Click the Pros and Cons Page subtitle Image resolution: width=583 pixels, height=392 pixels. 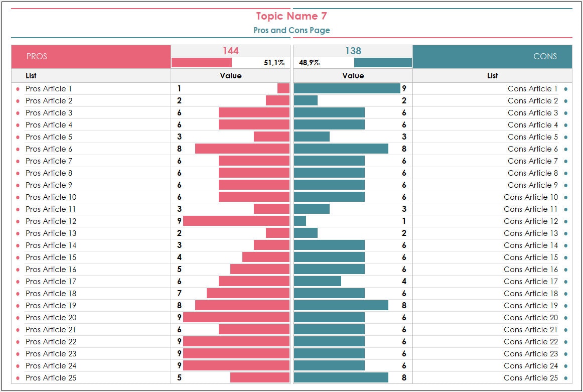click(291, 30)
